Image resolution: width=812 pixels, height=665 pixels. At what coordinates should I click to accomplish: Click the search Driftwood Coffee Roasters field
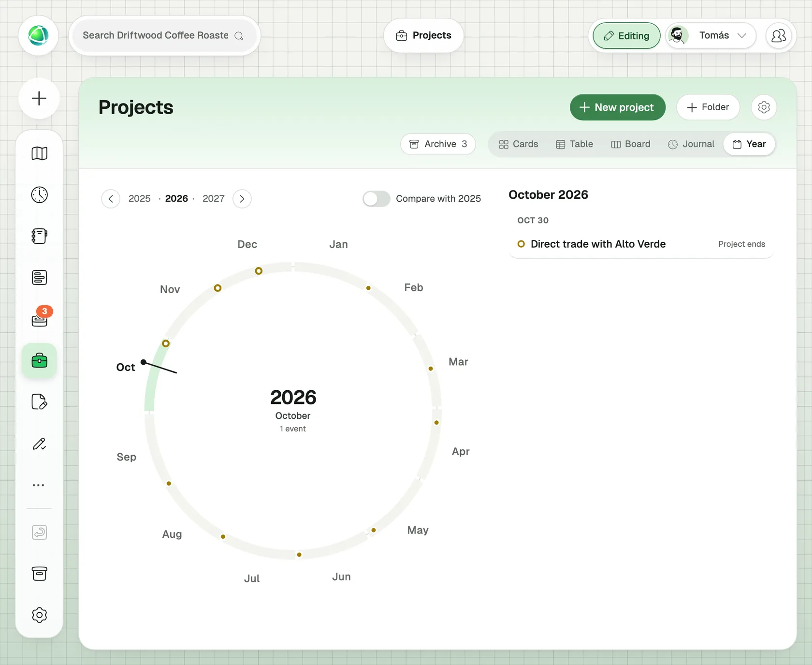pos(164,36)
